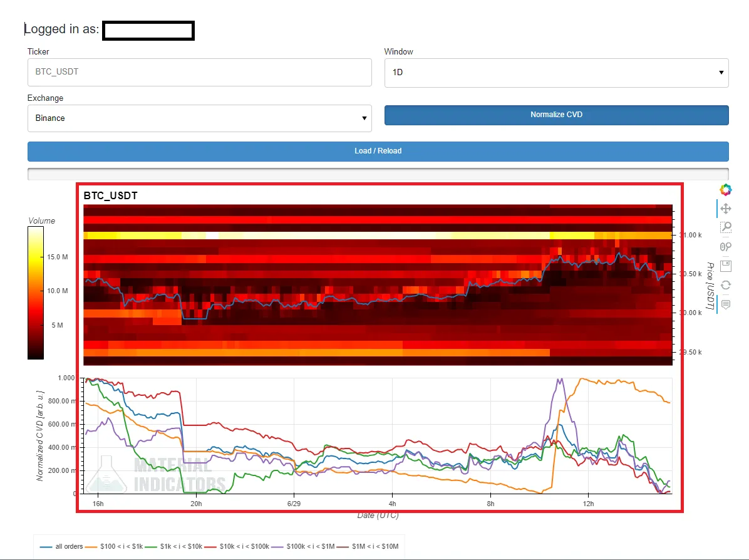Save the chart with the floppy disk icon

tap(726, 266)
